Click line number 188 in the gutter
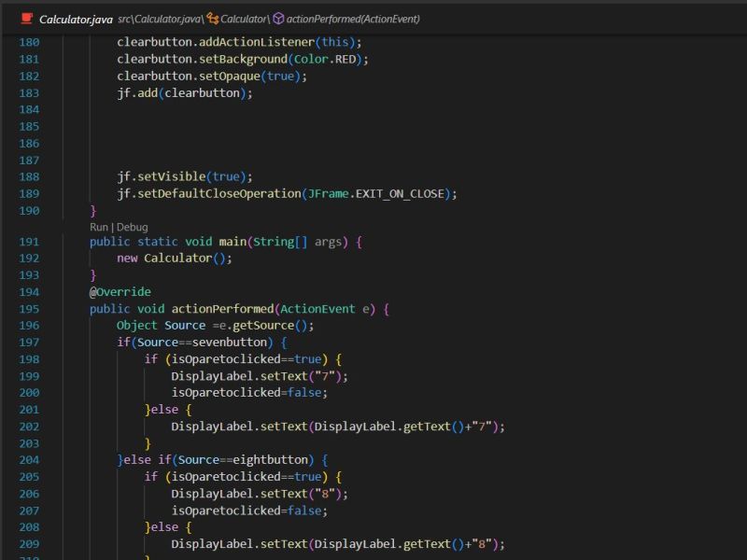 (x=30, y=176)
